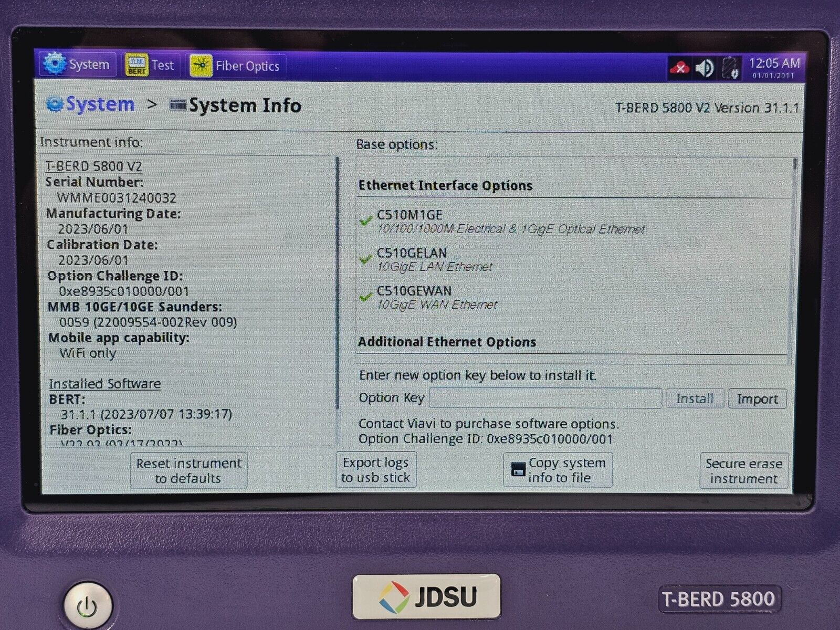Click the speaker volume icon
Image resolution: width=840 pixels, height=630 pixels.
point(705,68)
